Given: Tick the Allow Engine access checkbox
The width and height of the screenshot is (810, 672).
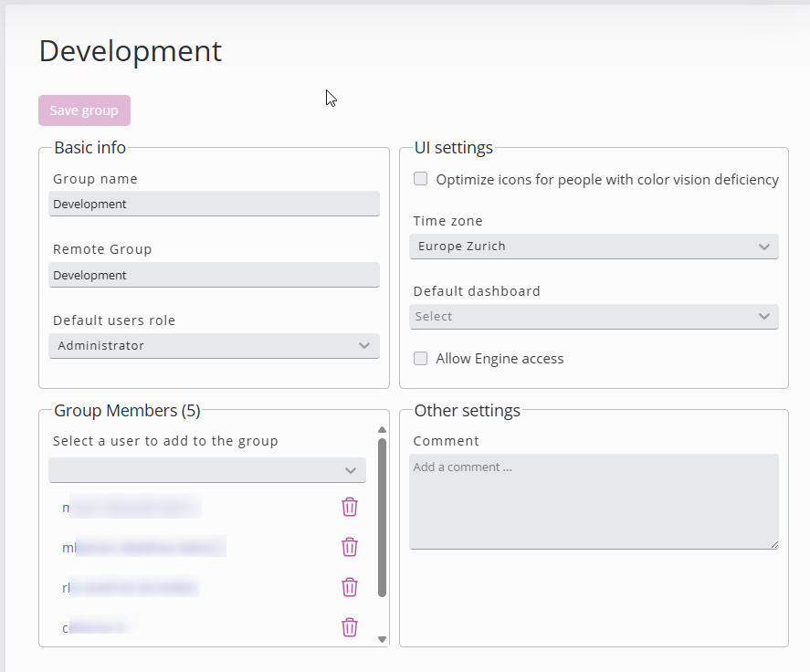Looking at the screenshot, I should tap(421, 358).
